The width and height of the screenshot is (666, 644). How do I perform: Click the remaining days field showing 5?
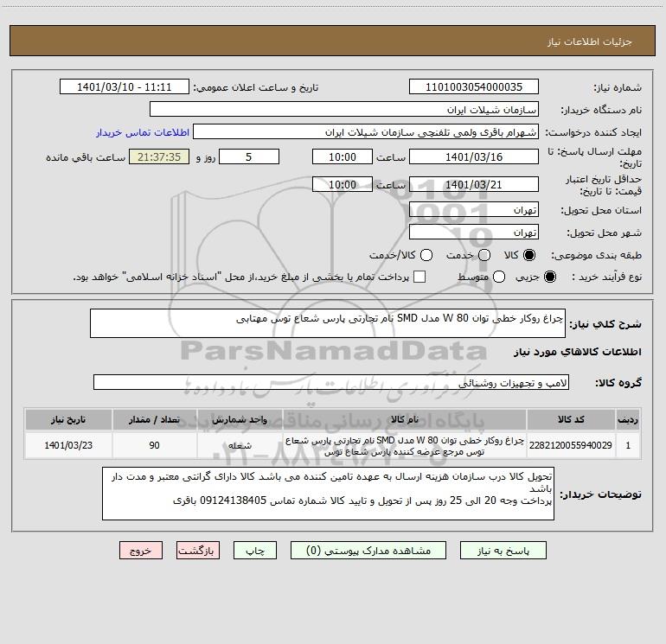tap(249, 157)
